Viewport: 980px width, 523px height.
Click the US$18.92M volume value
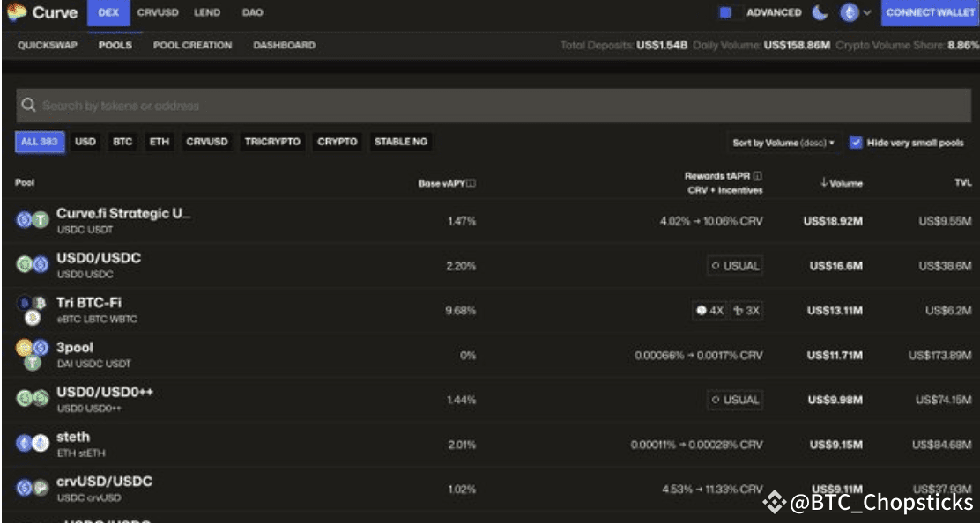pyautogui.click(x=833, y=221)
